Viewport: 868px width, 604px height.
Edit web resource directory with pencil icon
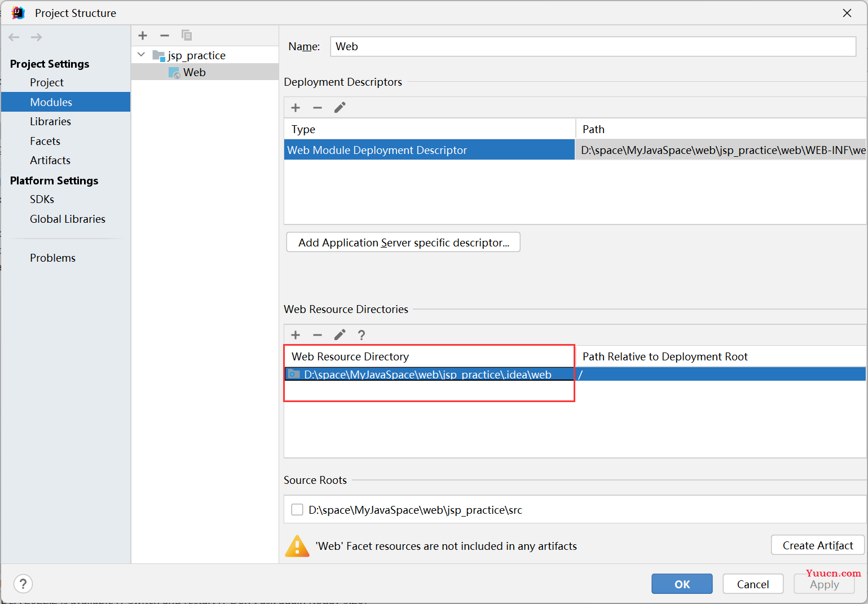[x=340, y=335]
